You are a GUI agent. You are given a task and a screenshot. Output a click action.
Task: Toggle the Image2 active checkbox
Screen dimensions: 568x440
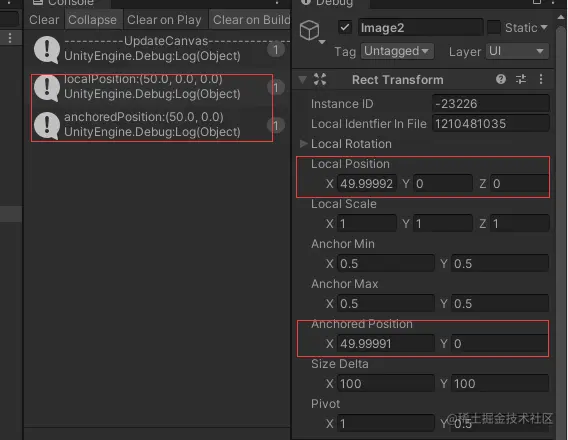345,28
